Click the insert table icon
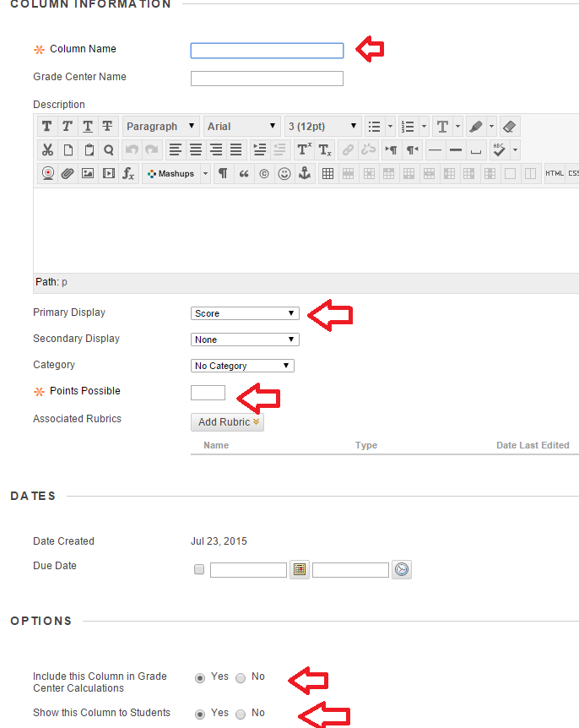The image size is (579, 728). point(327,174)
